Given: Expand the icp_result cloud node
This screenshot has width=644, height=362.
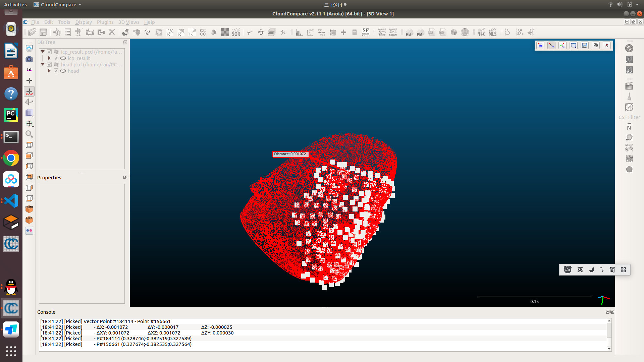Looking at the screenshot, I should click(49, 58).
